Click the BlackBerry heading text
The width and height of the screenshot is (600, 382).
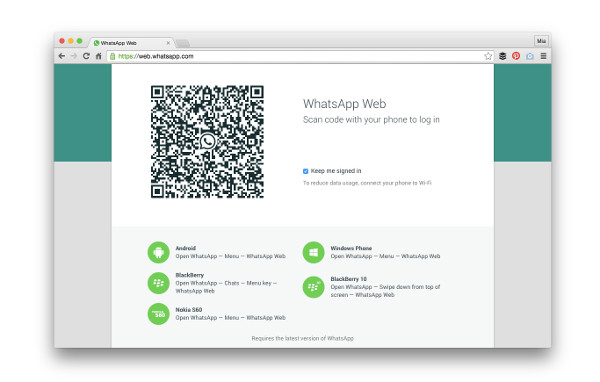190,275
